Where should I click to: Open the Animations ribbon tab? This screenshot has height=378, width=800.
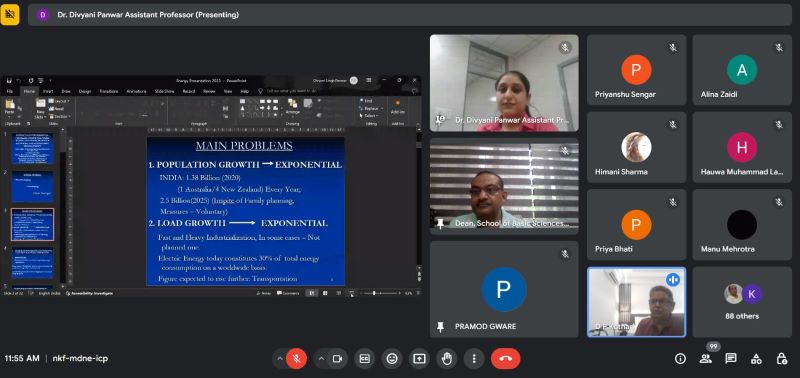pyautogui.click(x=136, y=91)
